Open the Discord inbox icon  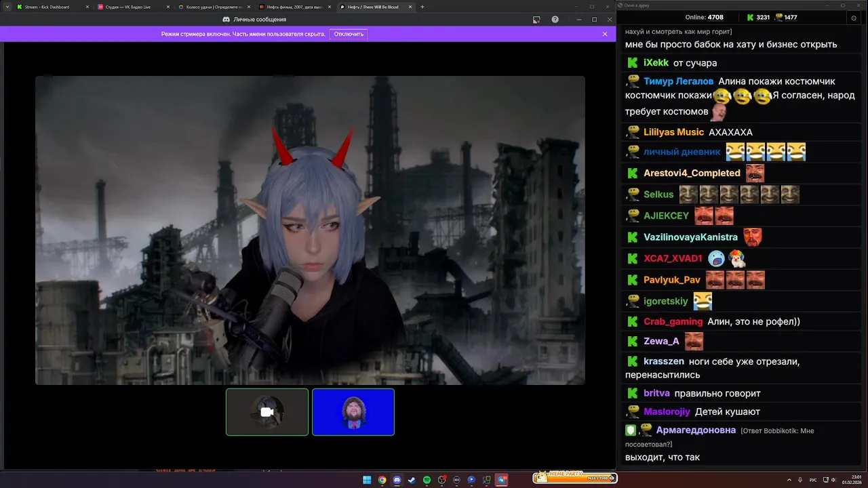tap(536, 20)
